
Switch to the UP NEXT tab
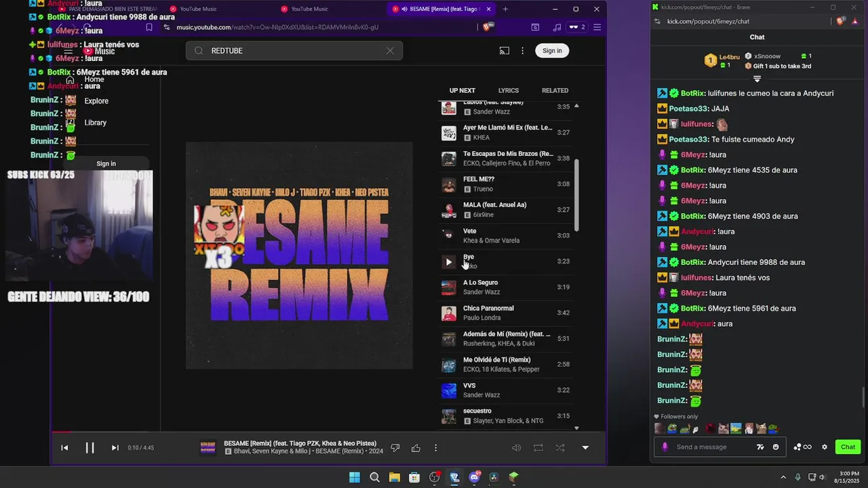click(462, 90)
